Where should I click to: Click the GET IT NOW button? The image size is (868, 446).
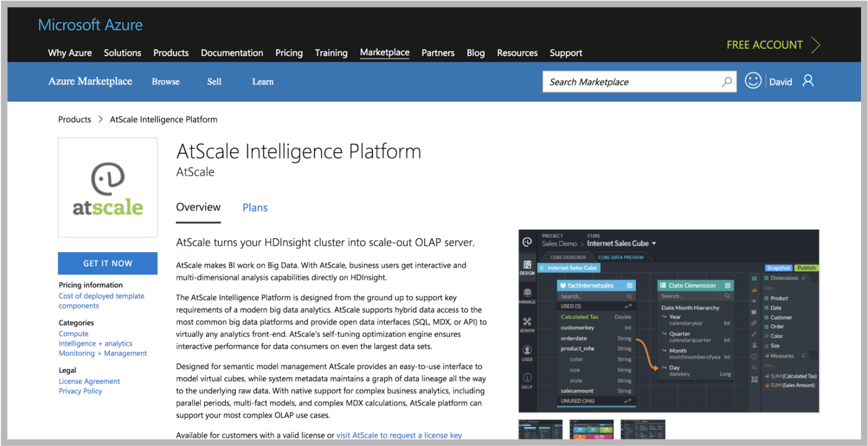(108, 263)
